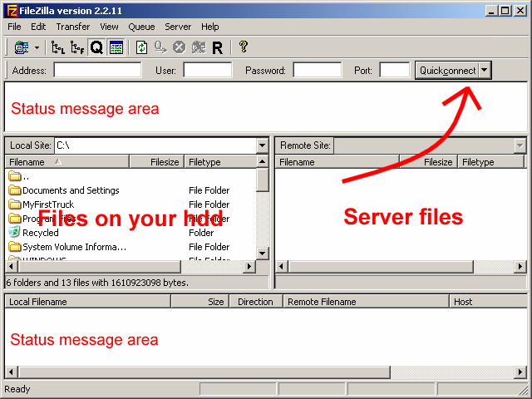Click the yellow question mark Help icon
The height and width of the screenshot is (399, 532).
pyautogui.click(x=243, y=48)
